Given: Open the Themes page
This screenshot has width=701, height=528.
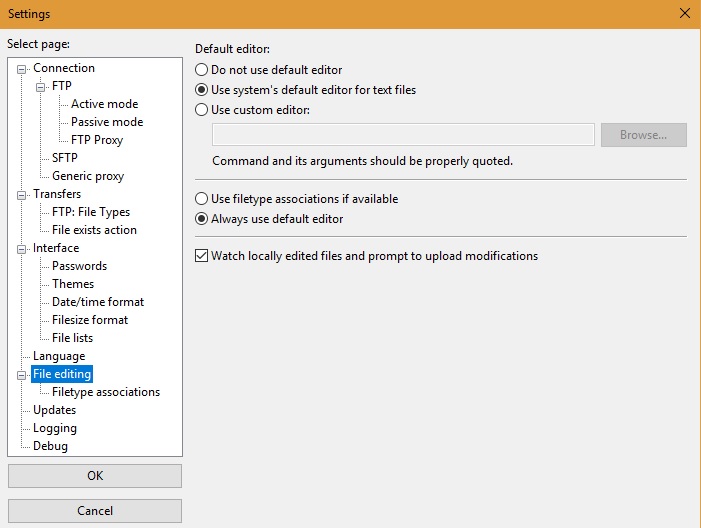Looking at the screenshot, I should (73, 284).
